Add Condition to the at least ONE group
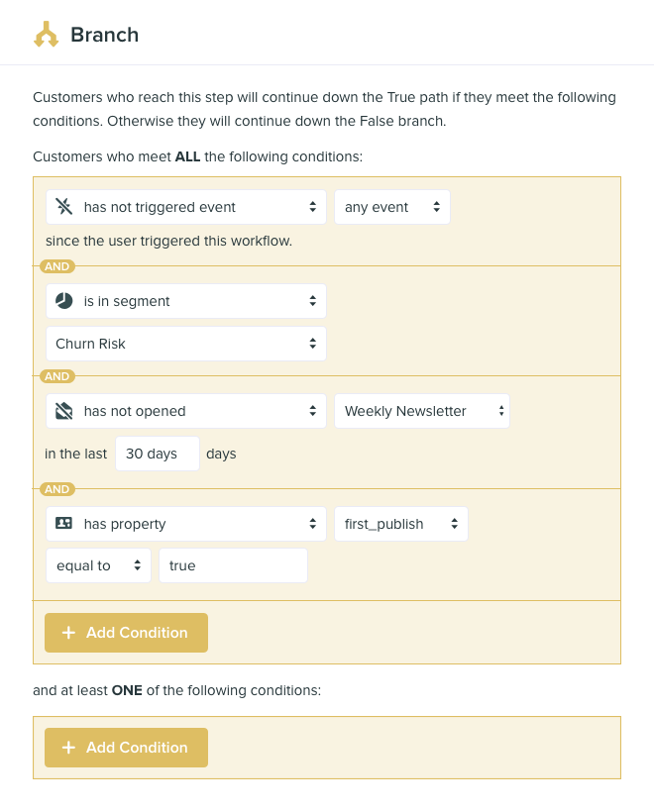654x812 pixels. click(x=126, y=748)
